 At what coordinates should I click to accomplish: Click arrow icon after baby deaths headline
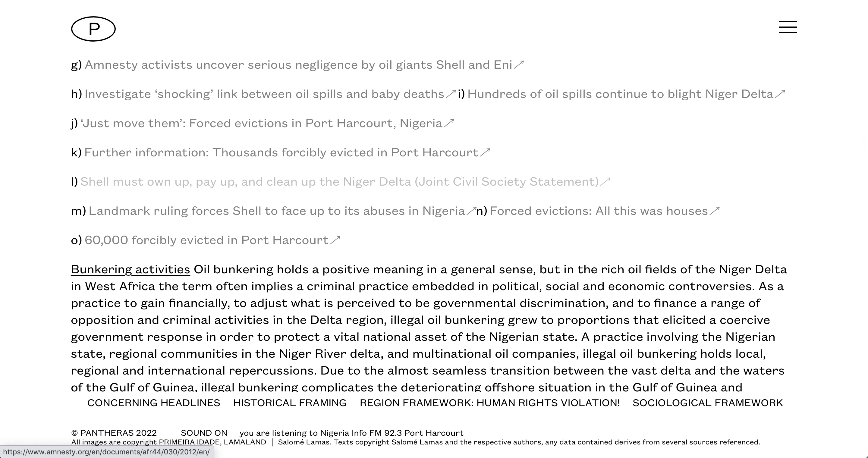coord(451,94)
